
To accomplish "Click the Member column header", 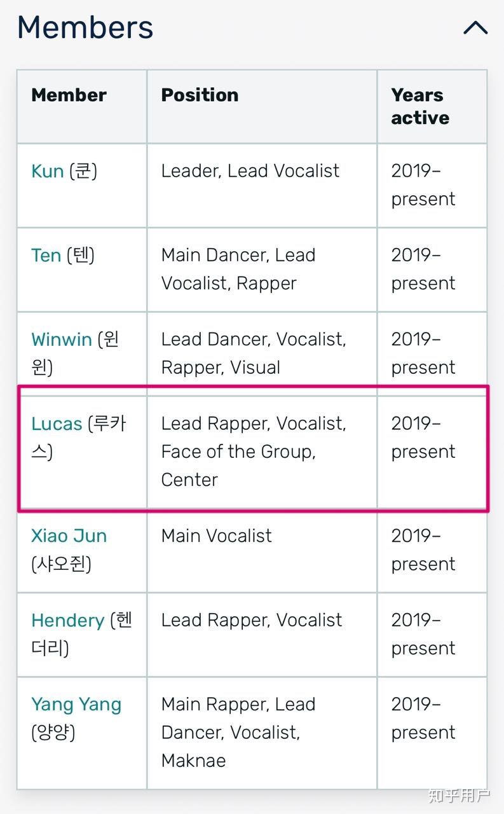I will point(69,95).
